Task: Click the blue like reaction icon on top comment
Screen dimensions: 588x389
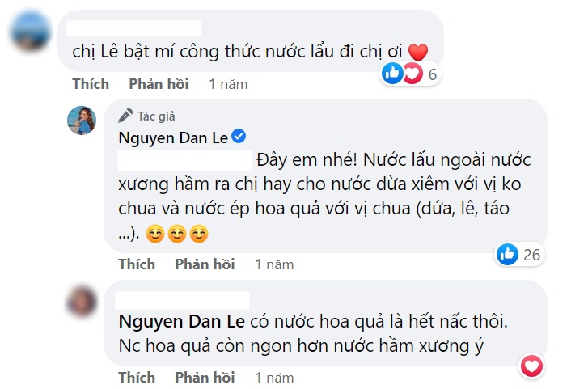Action: tap(392, 73)
